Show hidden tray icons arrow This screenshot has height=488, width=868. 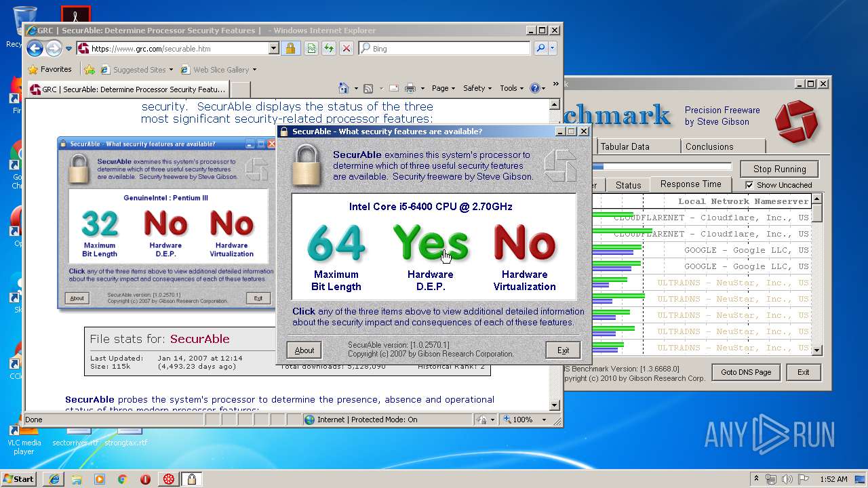[x=756, y=479]
